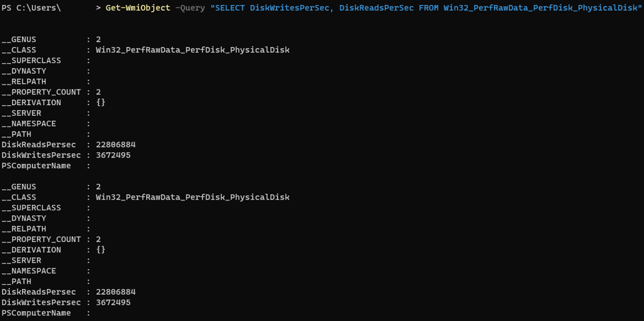Image resolution: width=644 pixels, height=321 pixels.
Task: Click first __DYNASTY property label
Action: coord(24,71)
